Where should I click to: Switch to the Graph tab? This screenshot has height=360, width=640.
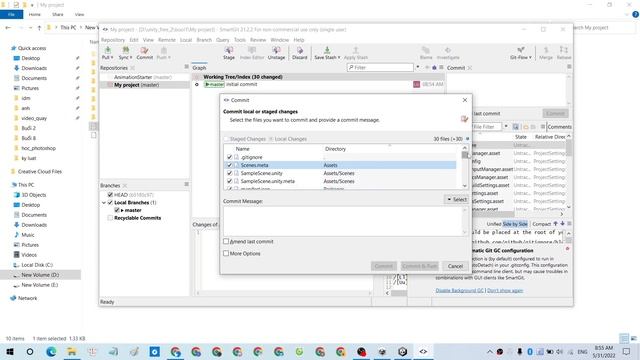point(199,68)
